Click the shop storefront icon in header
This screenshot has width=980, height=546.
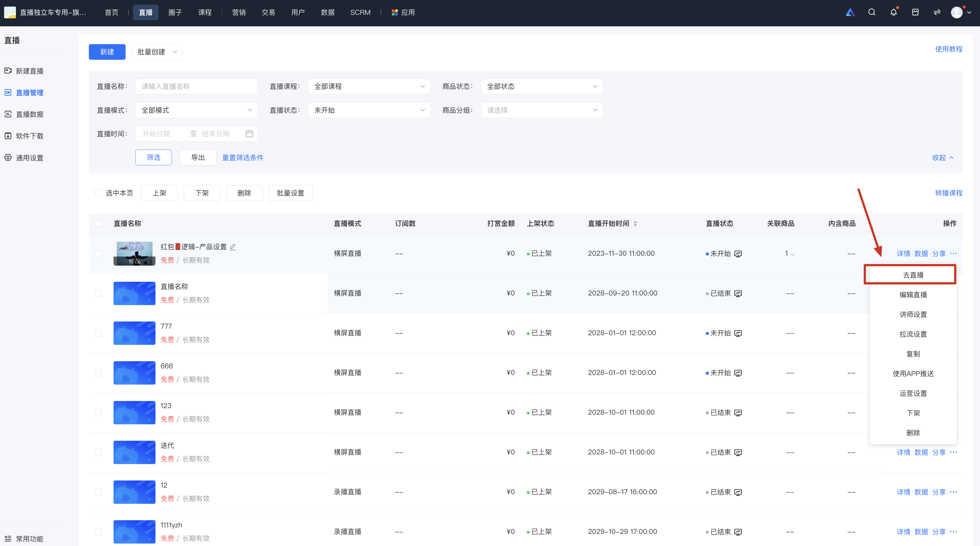(x=915, y=12)
